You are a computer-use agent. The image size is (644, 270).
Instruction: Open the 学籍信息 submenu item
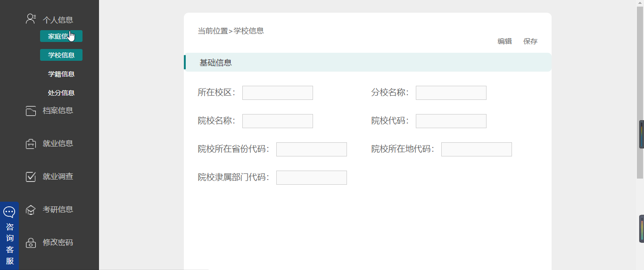click(61, 74)
